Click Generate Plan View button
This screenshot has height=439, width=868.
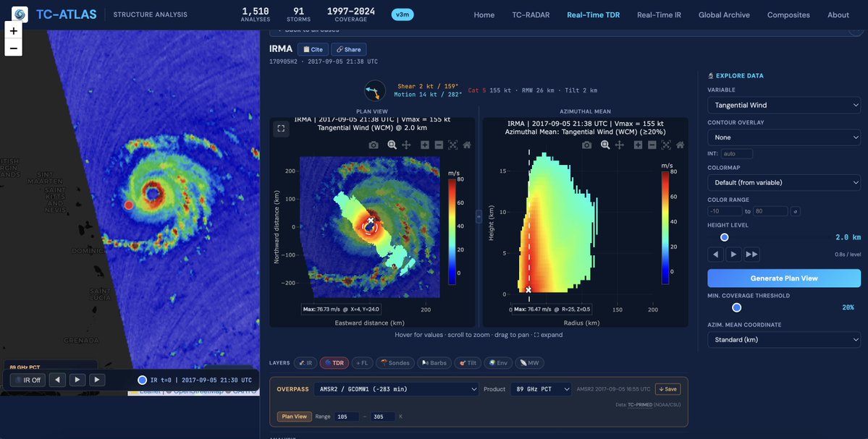pyautogui.click(x=784, y=278)
